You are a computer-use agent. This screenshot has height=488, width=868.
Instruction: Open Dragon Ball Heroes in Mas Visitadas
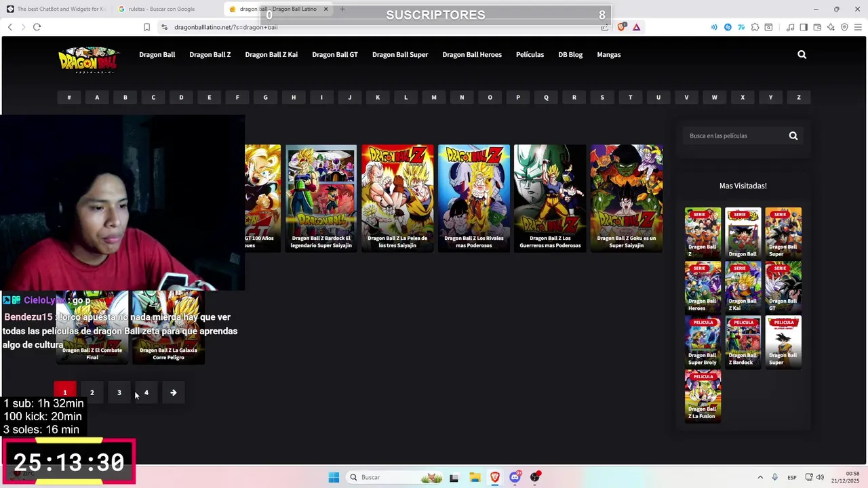(703, 287)
